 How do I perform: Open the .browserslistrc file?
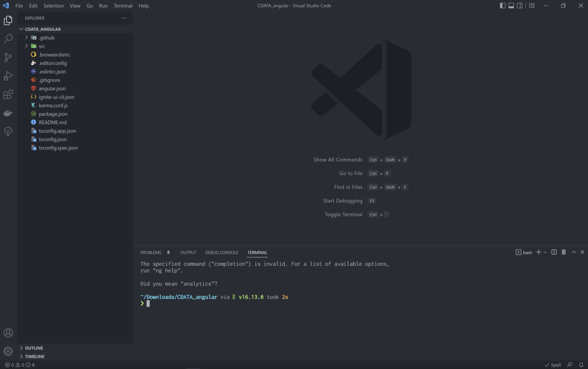[54, 54]
